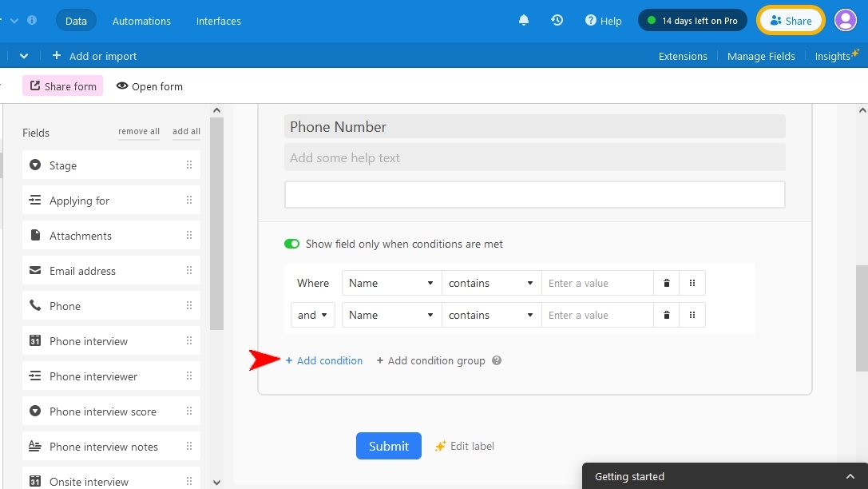868x489 pixels.
Task: Click the eye icon next to Open form
Action: [x=121, y=86]
